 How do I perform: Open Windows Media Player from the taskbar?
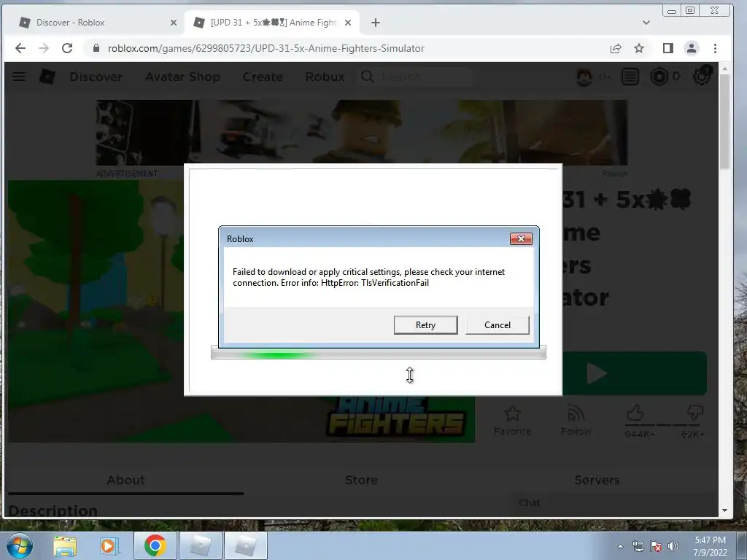[x=108, y=545]
